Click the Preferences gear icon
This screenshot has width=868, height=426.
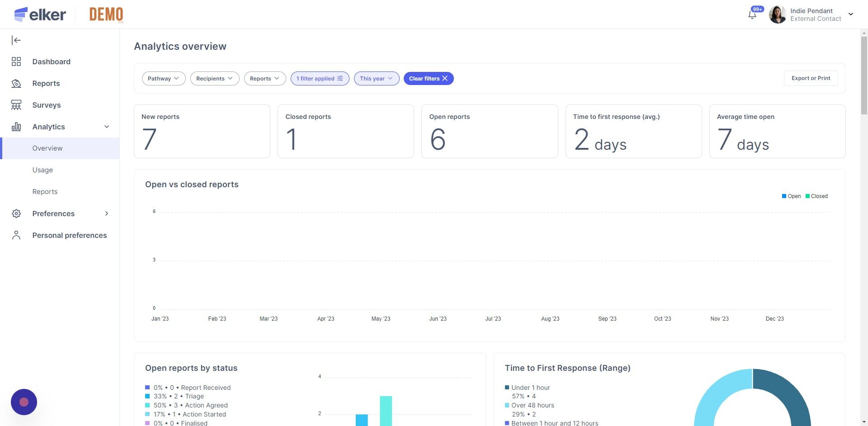[x=16, y=213]
